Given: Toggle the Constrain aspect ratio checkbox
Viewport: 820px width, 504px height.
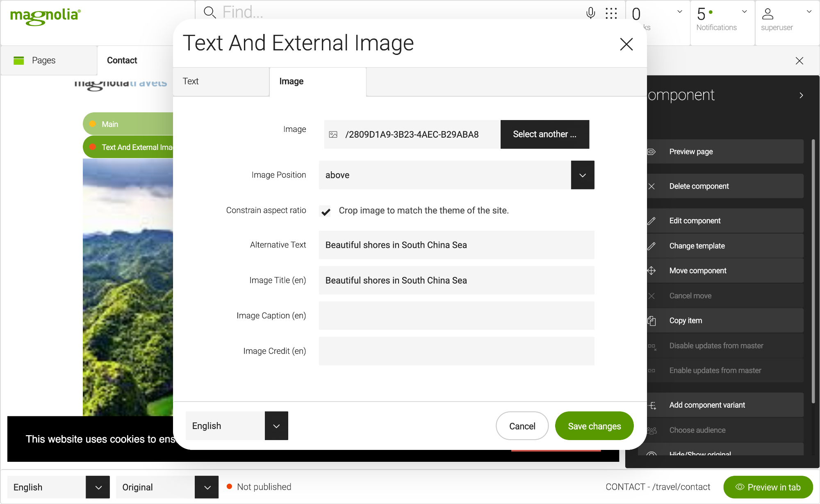Looking at the screenshot, I should (326, 211).
